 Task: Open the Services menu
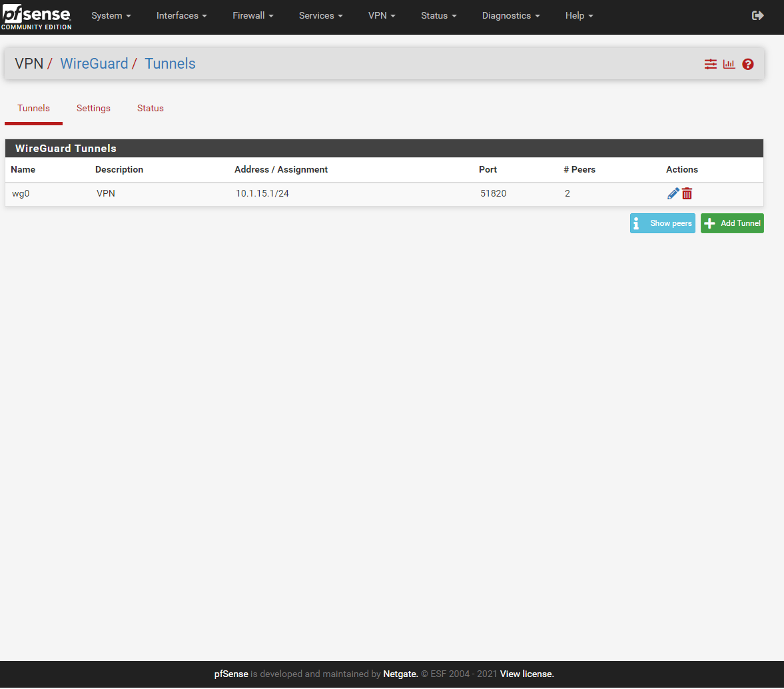click(320, 15)
